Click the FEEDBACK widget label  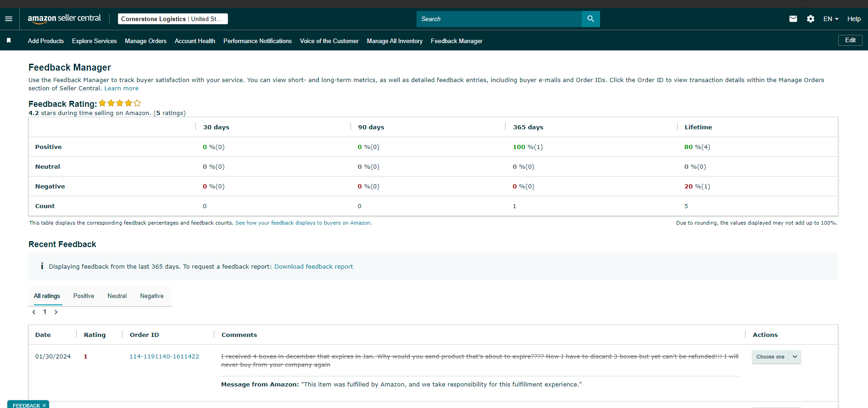(26, 405)
